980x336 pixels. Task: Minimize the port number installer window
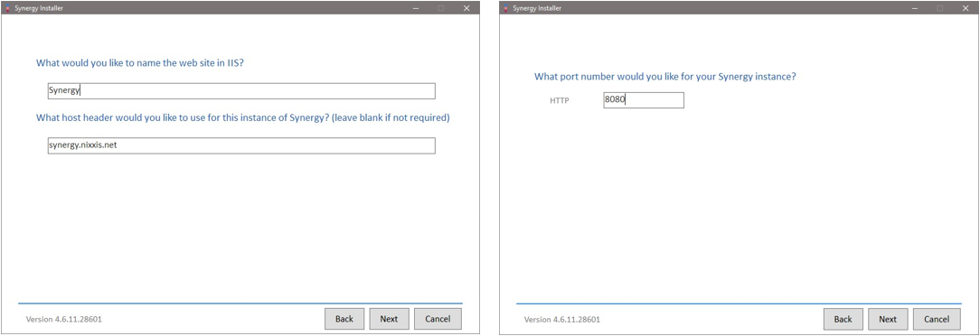pyautogui.click(x=915, y=8)
